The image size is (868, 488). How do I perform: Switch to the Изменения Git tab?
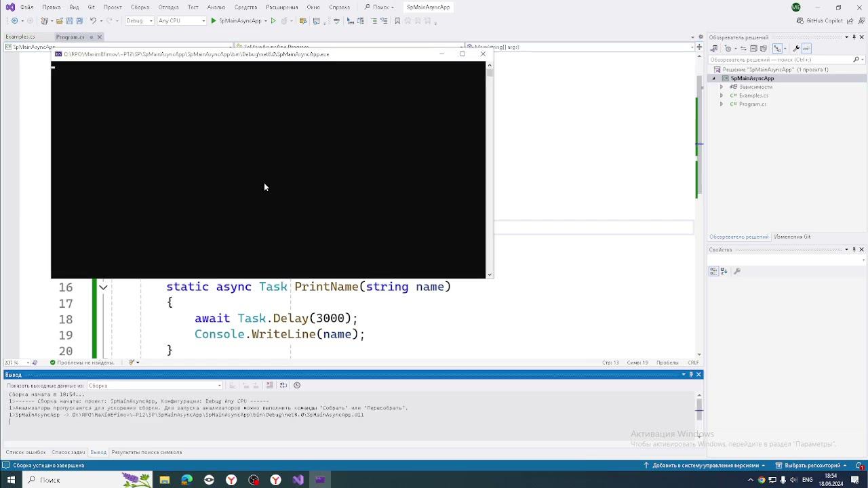click(x=792, y=237)
